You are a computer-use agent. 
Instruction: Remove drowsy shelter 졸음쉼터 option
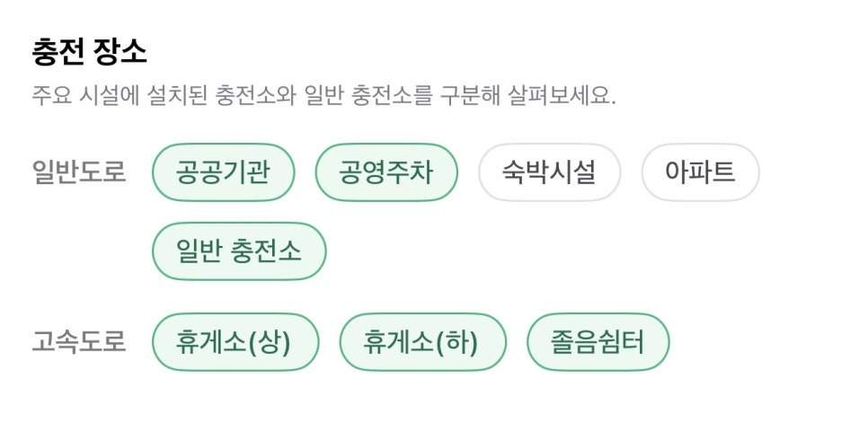598,342
